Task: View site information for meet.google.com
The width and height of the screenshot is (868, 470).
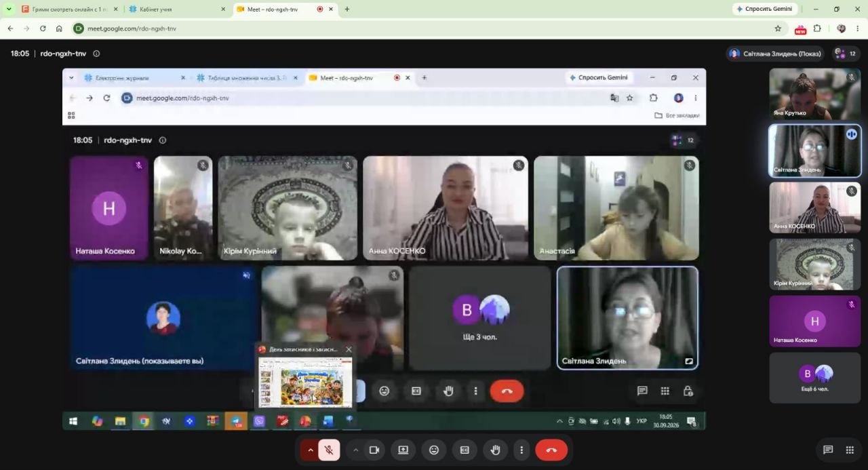Action: pyautogui.click(x=79, y=28)
